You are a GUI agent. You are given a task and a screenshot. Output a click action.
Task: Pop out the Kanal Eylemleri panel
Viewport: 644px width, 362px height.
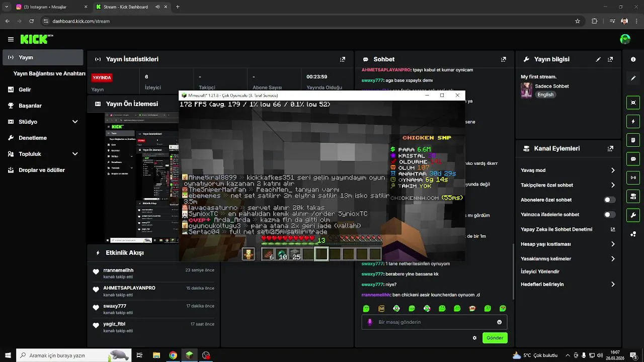pos(610,149)
